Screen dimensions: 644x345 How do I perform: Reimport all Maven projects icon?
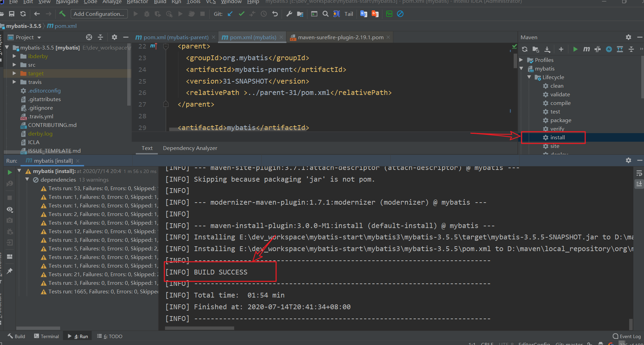525,49
